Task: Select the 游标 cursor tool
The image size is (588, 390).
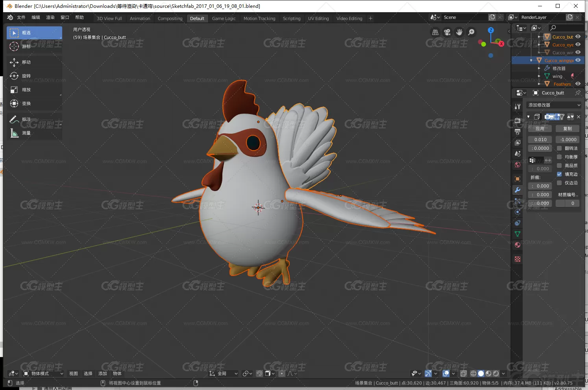Action: pos(34,46)
